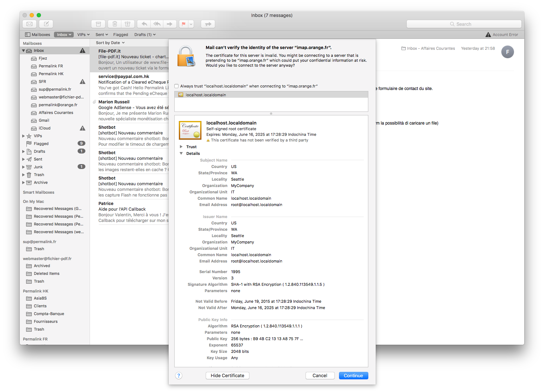The width and height of the screenshot is (544, 392).
Task: Forward the message using the right arrow icon
Action: pos(170,24)
